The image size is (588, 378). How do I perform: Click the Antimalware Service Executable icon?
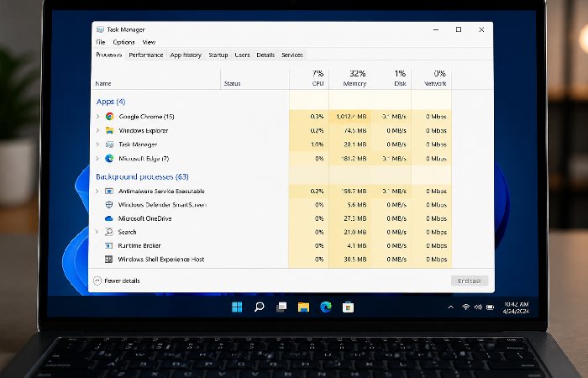coord(108,192)
